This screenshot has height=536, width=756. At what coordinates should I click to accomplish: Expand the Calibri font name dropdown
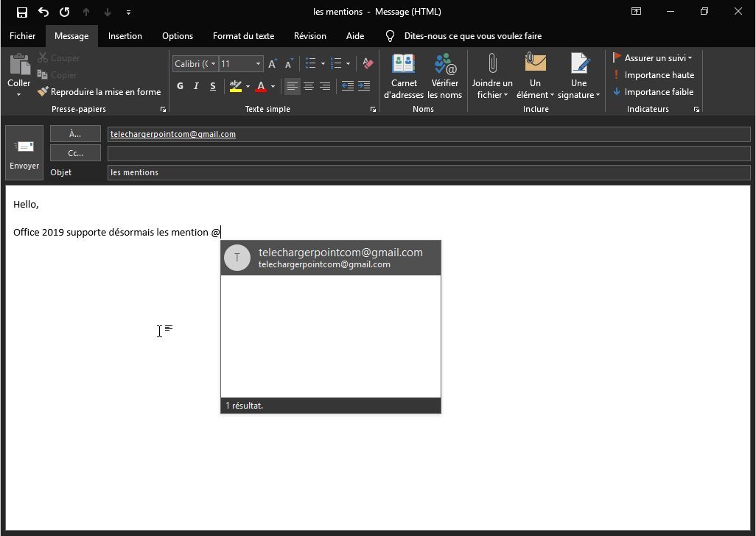point(213,64)
